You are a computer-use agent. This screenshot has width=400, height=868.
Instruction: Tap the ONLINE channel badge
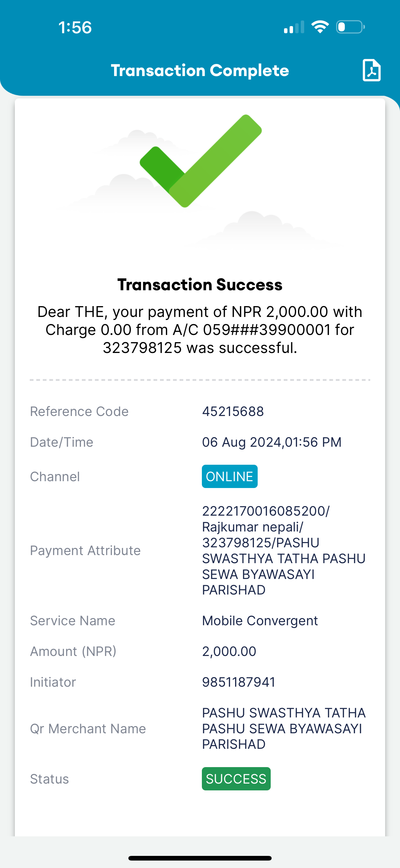pos(230,477)
